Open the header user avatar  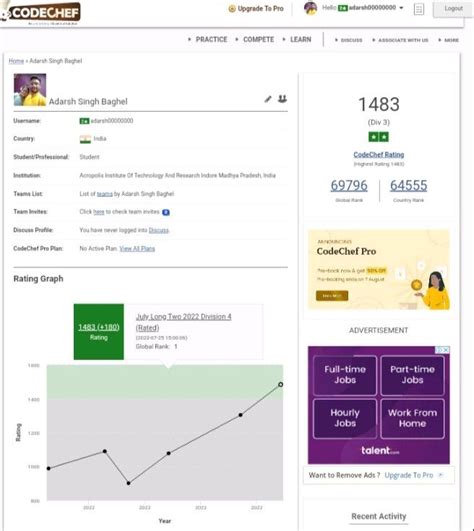click(310, 8)
